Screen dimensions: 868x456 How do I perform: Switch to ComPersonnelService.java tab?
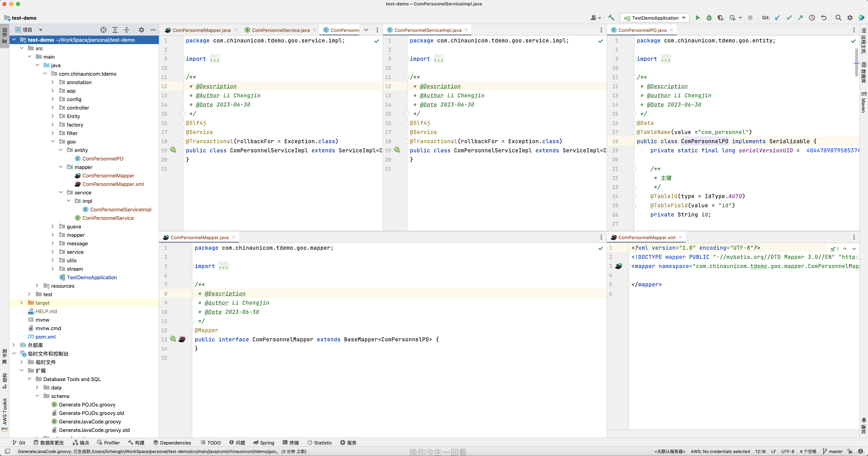(280, 30)
